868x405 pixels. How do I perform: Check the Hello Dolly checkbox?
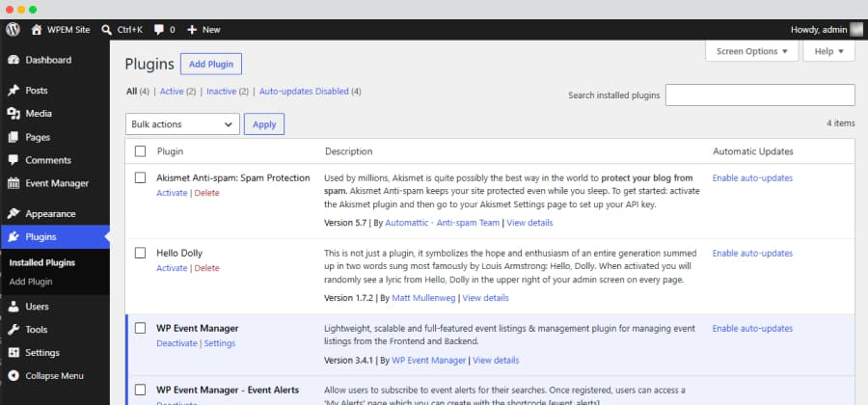click(x=140, y=253)
